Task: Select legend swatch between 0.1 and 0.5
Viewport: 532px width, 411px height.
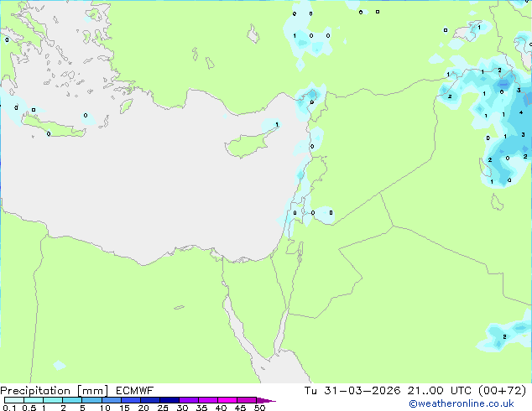Action: [14, 400]
